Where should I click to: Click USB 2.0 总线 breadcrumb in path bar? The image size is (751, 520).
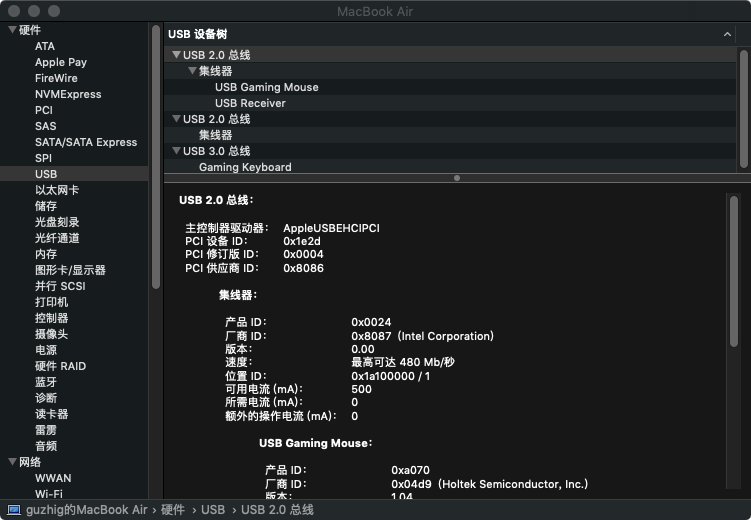(x=277, y=510)
